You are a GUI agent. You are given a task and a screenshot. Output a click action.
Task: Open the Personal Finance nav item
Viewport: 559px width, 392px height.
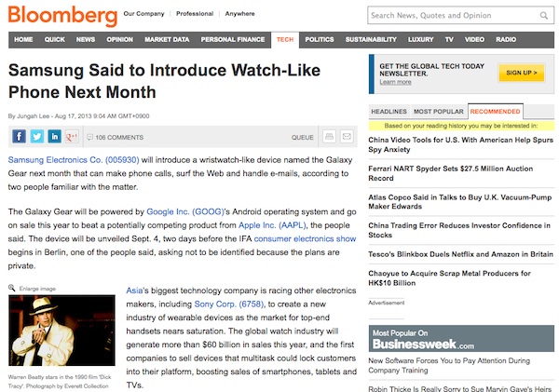(232, 40)
